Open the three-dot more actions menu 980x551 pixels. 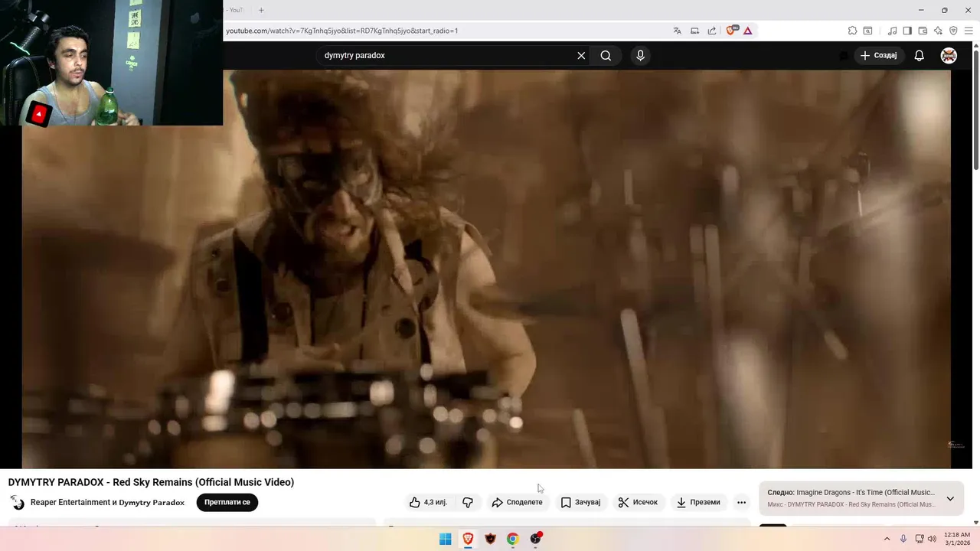pyautogui.click(x=741, y=502)
